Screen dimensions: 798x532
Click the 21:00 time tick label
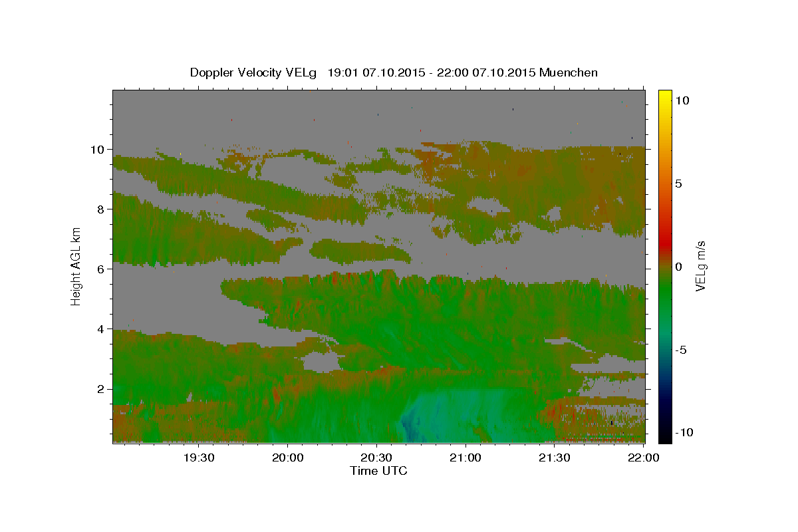point(465,458)
